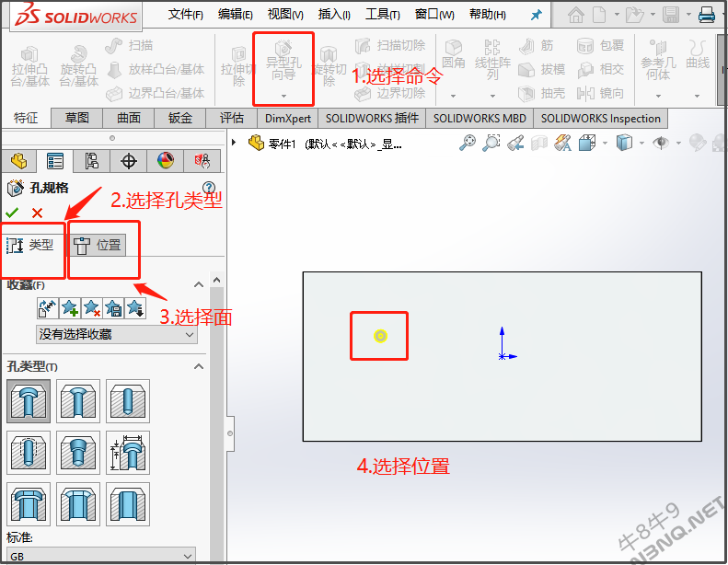Switch to the 曲面 tab
728x565 pixels.
129,118
